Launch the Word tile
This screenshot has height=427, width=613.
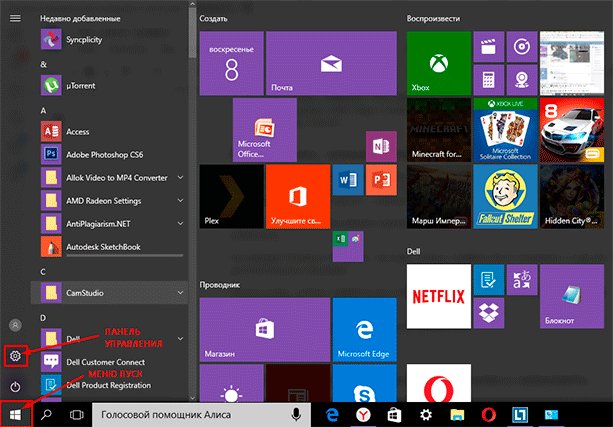tap(348, 180)
